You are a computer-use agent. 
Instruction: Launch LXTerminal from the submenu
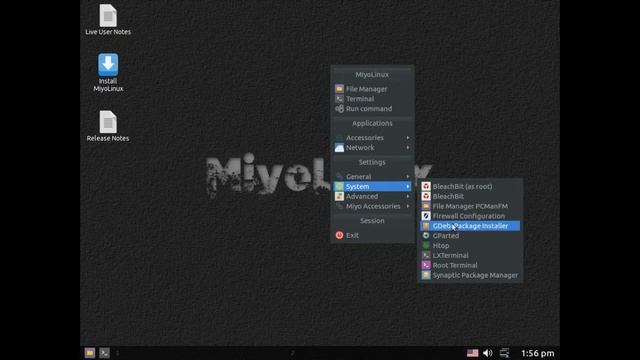pyautogui.click(x=470, y=255)
